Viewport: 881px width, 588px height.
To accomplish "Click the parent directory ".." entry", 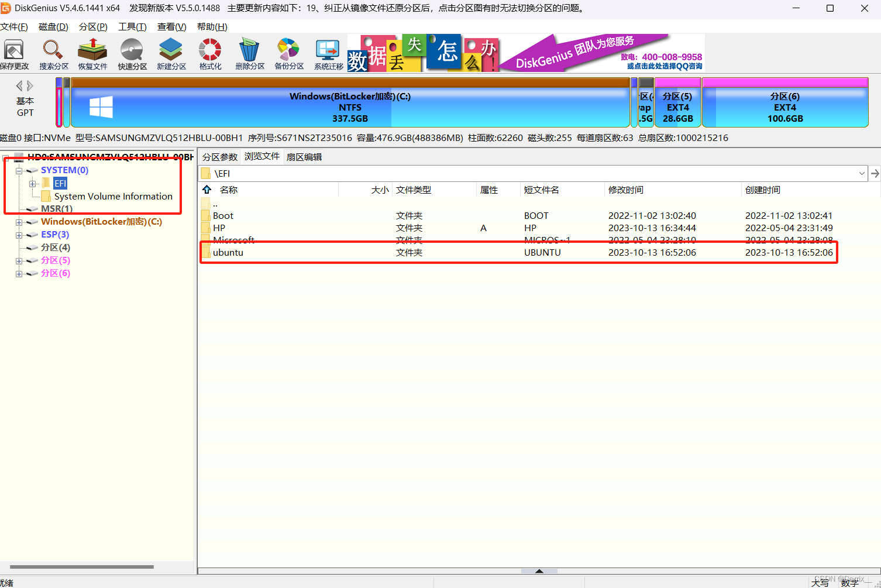I will tap(215, 204).
